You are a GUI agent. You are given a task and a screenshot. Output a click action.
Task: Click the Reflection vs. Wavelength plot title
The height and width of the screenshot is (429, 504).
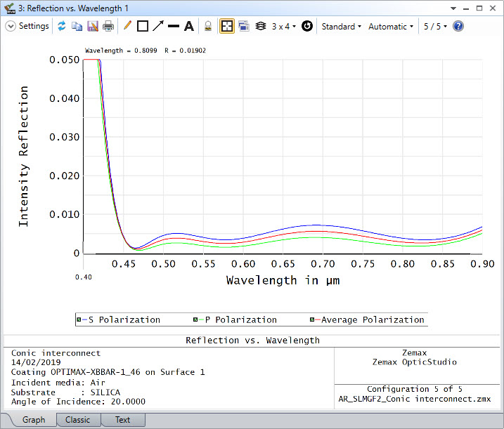pos(252,340)
